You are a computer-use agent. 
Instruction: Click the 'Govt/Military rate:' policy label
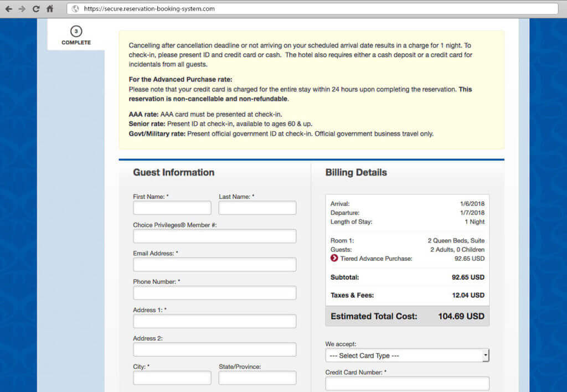point(157,134)
